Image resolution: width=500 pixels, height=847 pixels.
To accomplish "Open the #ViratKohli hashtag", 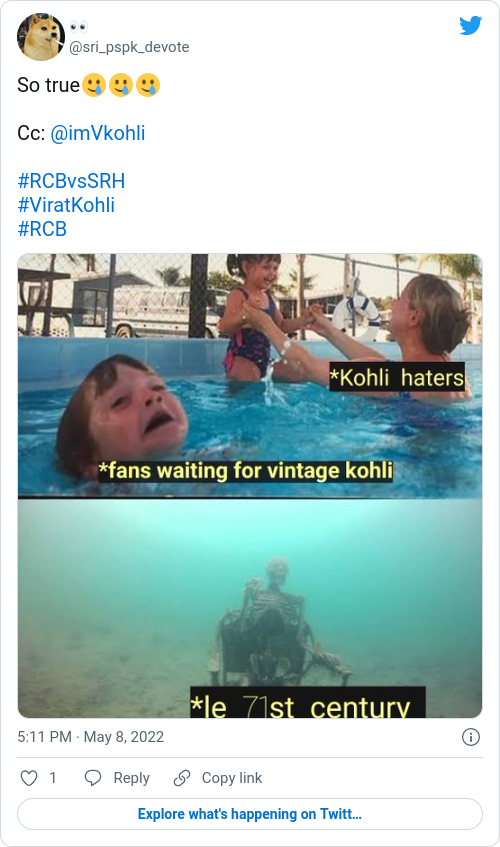I will 66,205.
